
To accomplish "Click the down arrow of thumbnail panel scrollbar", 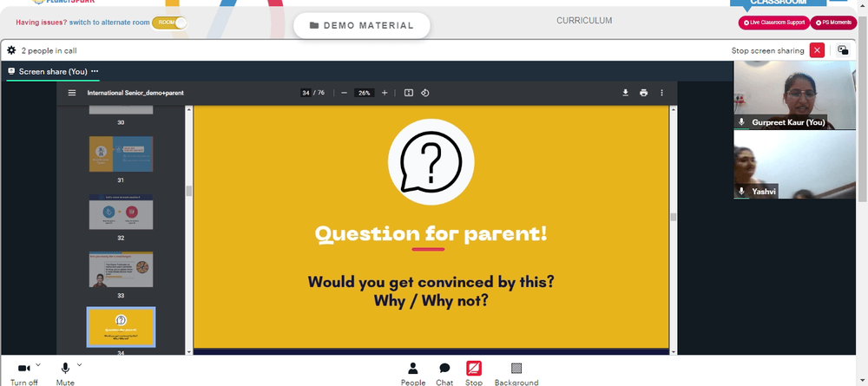I will (188, 351).
